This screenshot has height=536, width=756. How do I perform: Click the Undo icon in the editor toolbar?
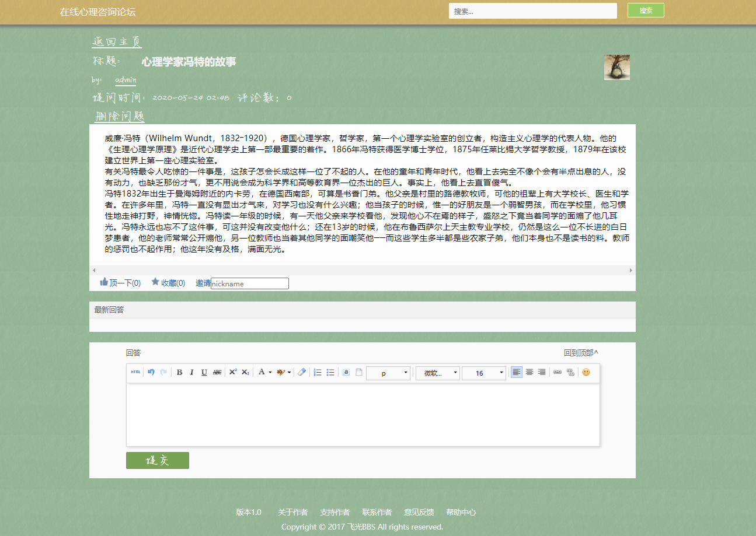tap(150, 372)
